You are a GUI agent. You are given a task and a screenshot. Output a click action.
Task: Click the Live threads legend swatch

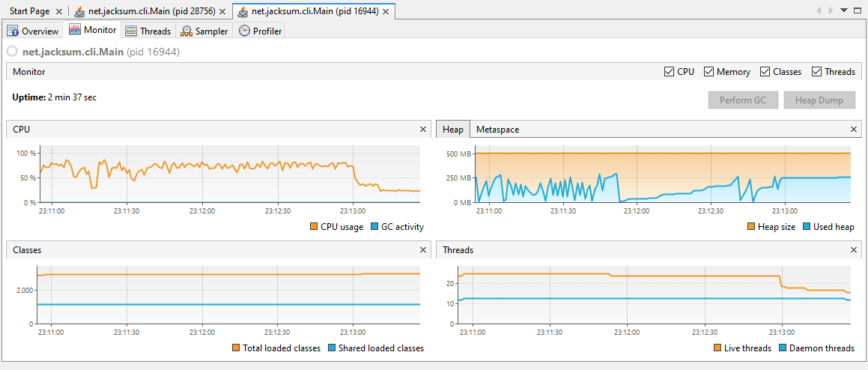pos(718,348)
